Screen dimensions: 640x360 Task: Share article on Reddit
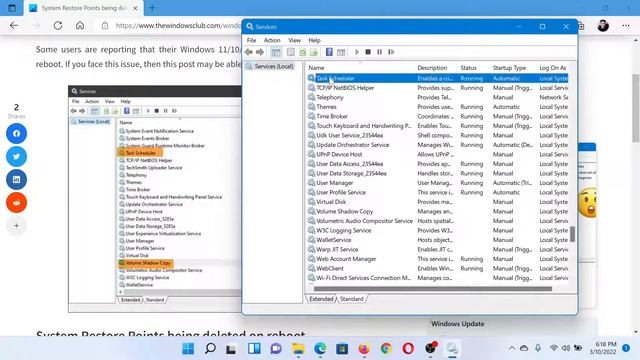(x=16, y=202)
